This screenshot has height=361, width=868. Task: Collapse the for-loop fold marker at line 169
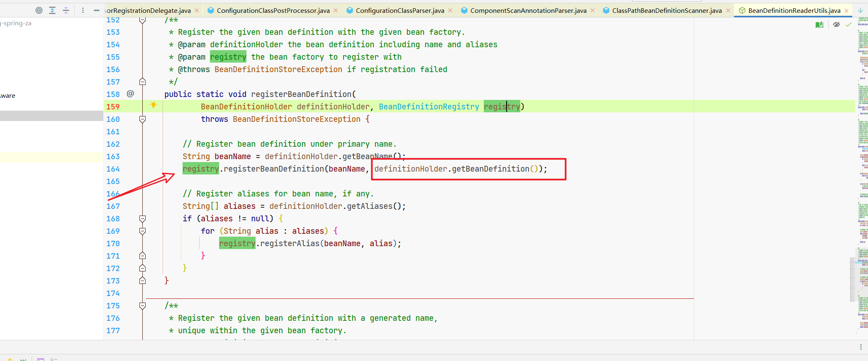click(142, 231)
